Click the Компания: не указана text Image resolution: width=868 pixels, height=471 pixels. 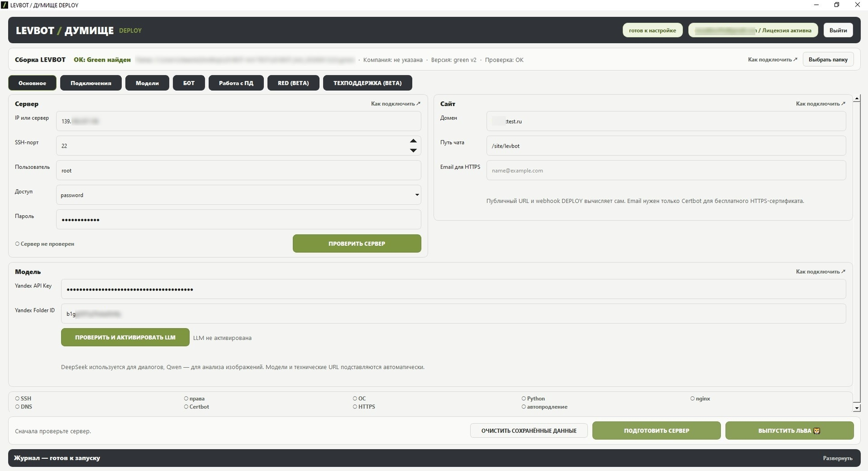[x=393, y=60]
